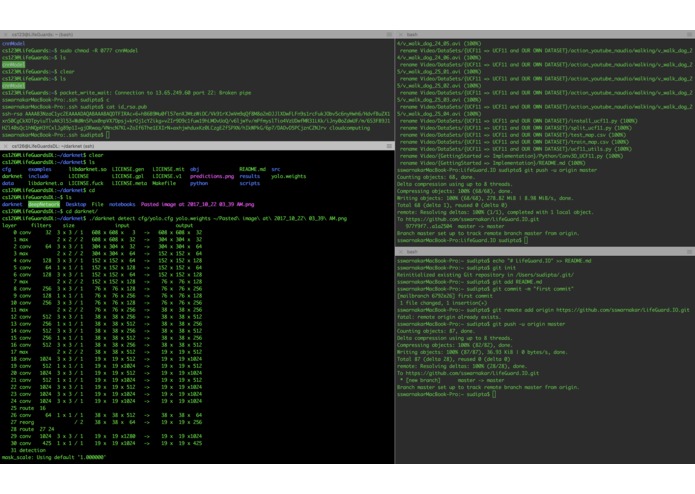695x494 pixels.
Task: Click 'scripts' directory name
Action: point(250,183)
